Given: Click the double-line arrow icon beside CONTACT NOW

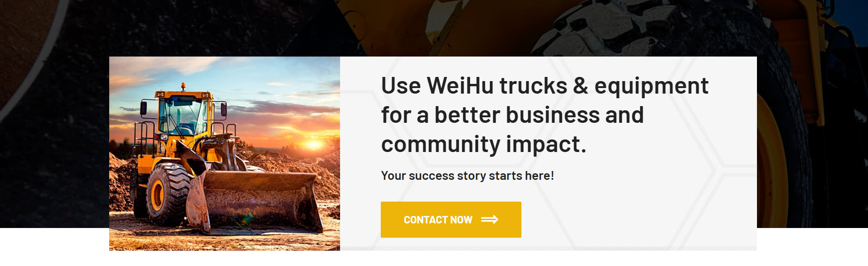Looking at the screenshot, I should pos(490,220).
